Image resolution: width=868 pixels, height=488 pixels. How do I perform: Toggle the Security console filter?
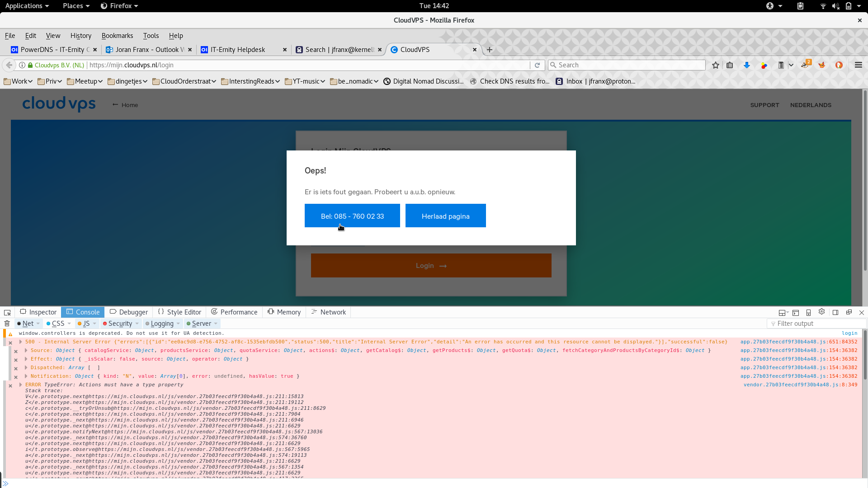pyautogui.click(x=120, y=324)
